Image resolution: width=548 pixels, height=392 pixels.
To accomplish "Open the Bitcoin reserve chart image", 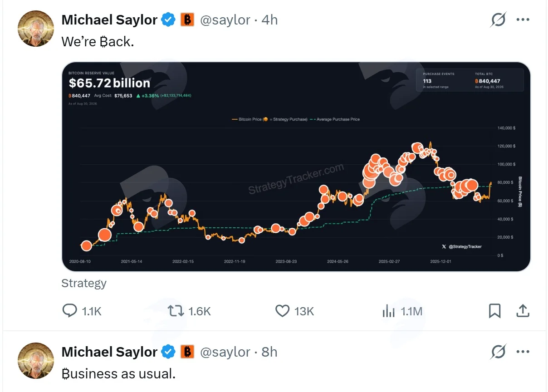I will click(x=296, y=167).
